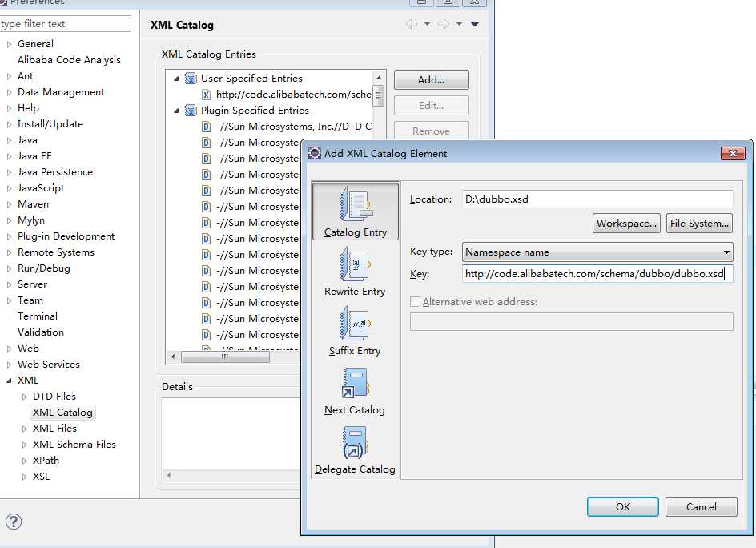Click the Workspace... button
The width and height of the screenshot is (756, 548).
click(626, 224)
